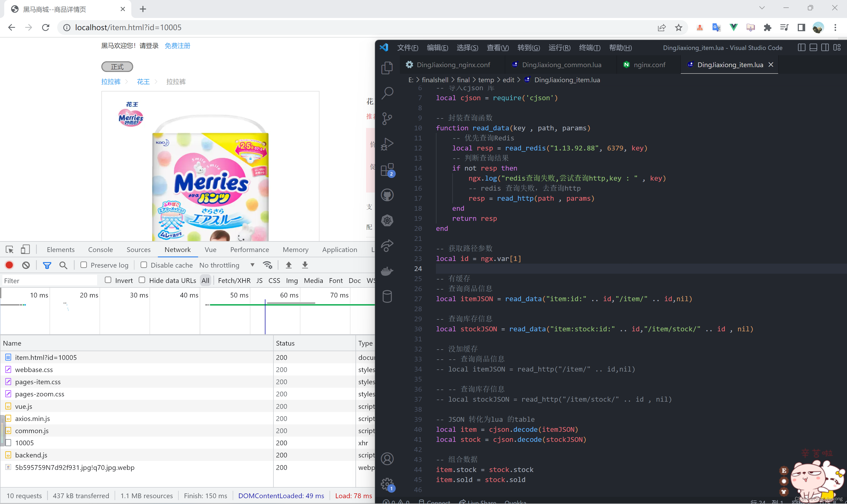This screenshot has height=504, width=847.
Task: Open Docker panel in activity bar
Action: (x=387, y=271)
